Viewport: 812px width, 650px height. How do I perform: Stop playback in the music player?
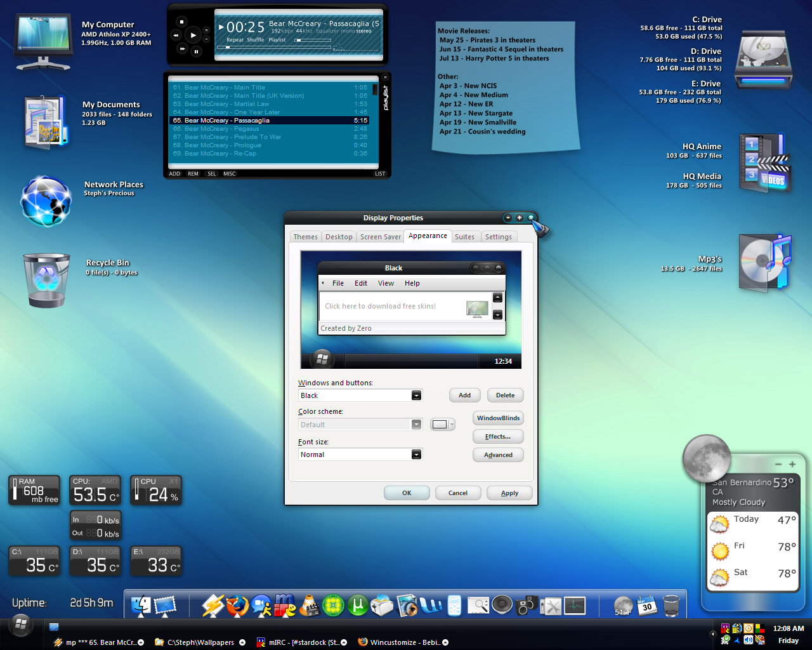[x=181, y=22]
